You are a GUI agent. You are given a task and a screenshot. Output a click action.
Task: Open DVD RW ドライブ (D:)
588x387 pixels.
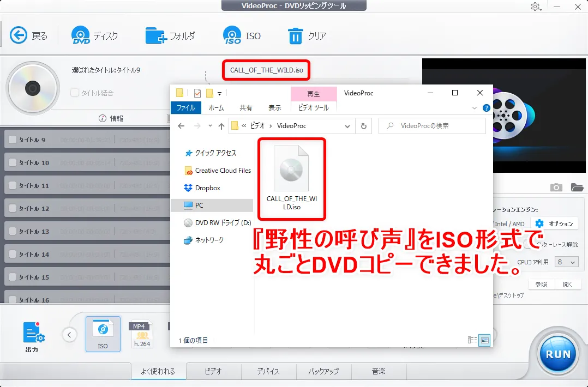tap(218, 222)
